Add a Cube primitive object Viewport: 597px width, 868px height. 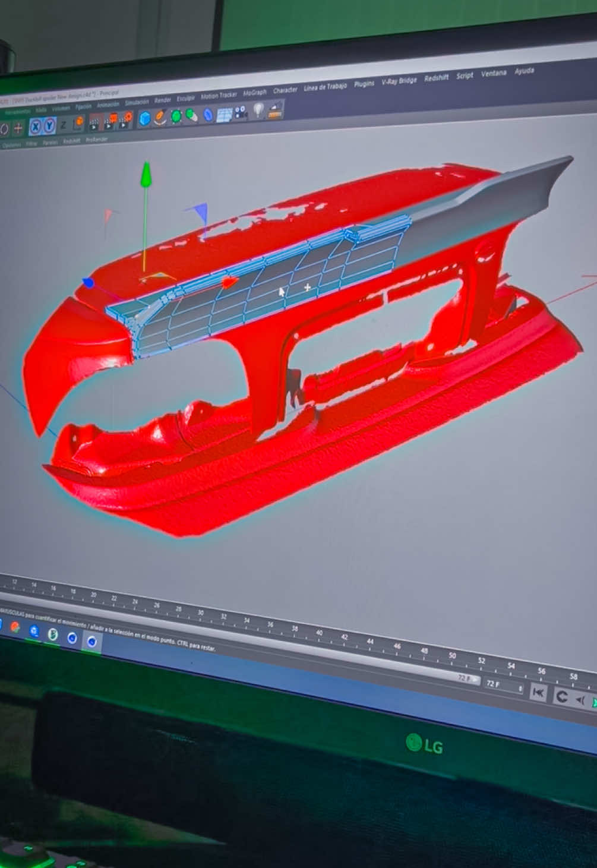pos(144,119)
